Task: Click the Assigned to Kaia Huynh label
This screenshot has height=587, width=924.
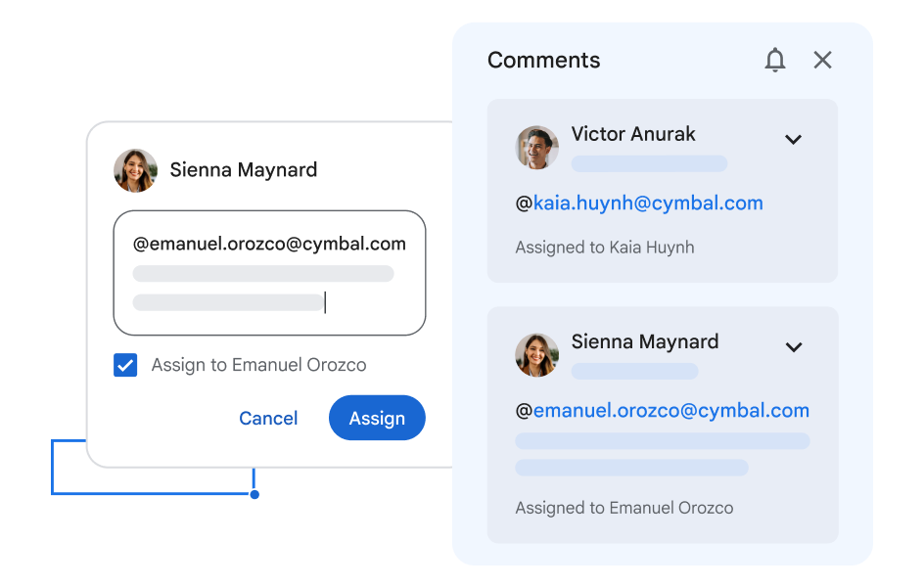Action: pyautogui.click(x=605, y=248)
